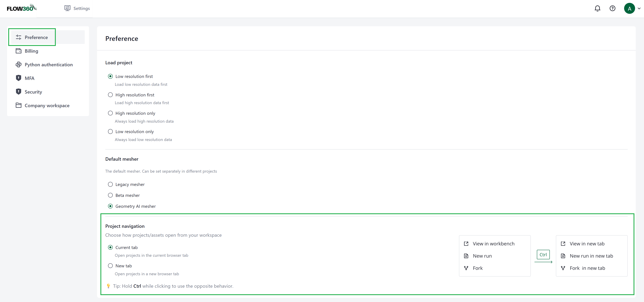The width and height of the screenshot is (644, 302).
Task: Click the View in new tab icon
Action: point(563,244)
